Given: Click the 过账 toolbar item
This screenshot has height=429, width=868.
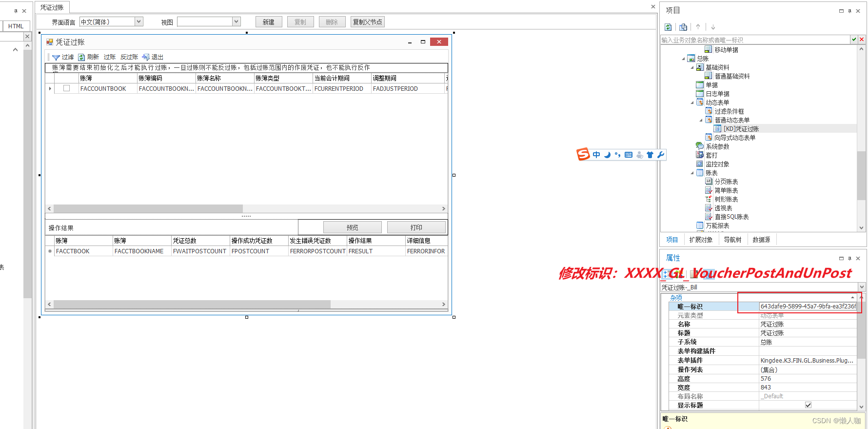Looking at the screenshot, I should point(110,57).
